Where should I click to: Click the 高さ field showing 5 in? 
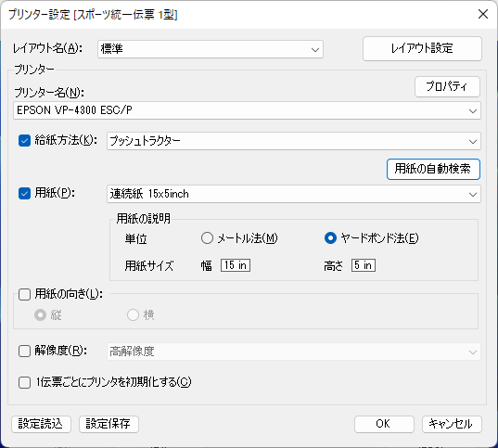(x=364, y=265)
